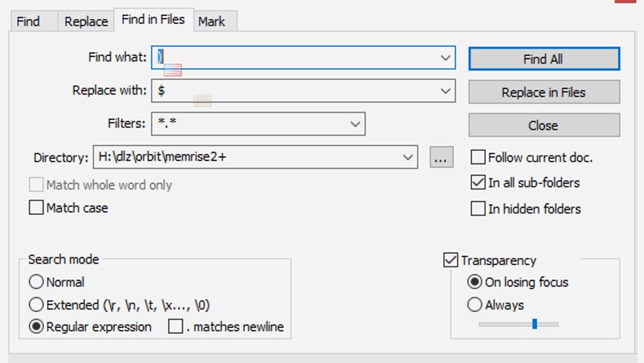644x363 pixels.
Task: Open the Filters dropdown arrow
Action: click(x=355, y=123)
